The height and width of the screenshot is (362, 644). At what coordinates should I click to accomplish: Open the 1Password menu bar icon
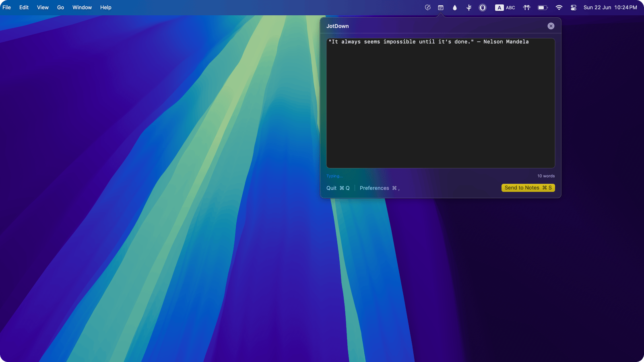(483, 8)
